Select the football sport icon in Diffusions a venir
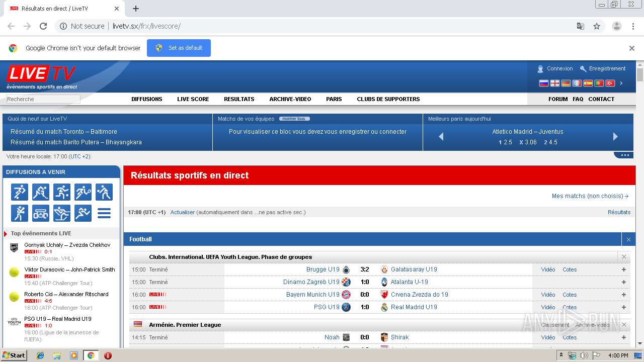Viewport: 644px width, 362px height. [x=20, y=192]
